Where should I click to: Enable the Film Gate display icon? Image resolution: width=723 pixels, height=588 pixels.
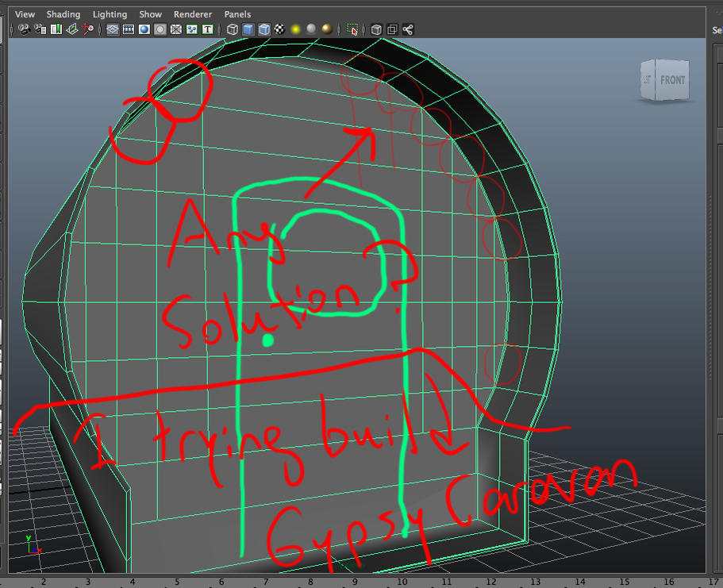pyautogui.click(x=129, y=29)
